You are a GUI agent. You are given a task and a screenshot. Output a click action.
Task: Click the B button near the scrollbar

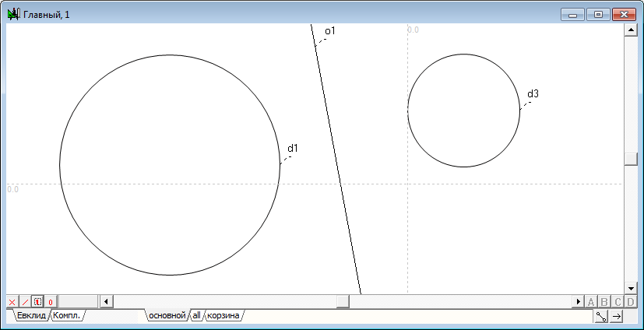pyautogui.click(x=604, y=302)
